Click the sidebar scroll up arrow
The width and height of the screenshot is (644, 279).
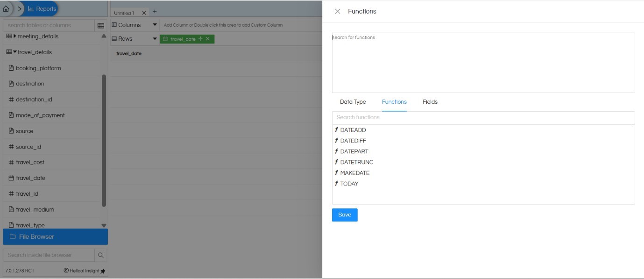[104, 36]
